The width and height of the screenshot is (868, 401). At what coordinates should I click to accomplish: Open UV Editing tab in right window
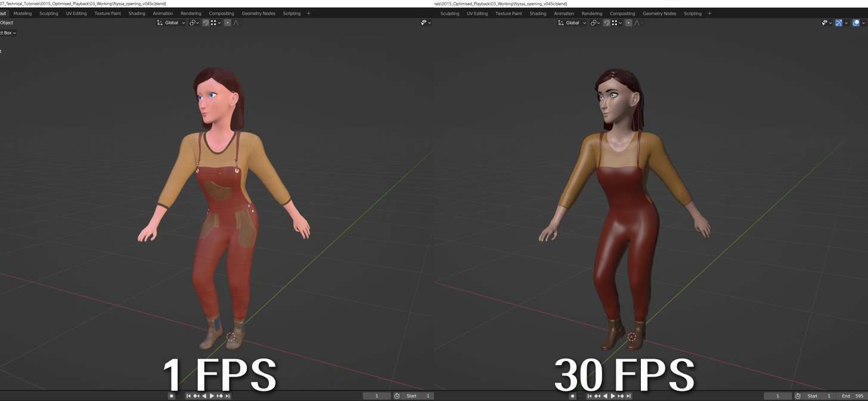coord(478,13)
